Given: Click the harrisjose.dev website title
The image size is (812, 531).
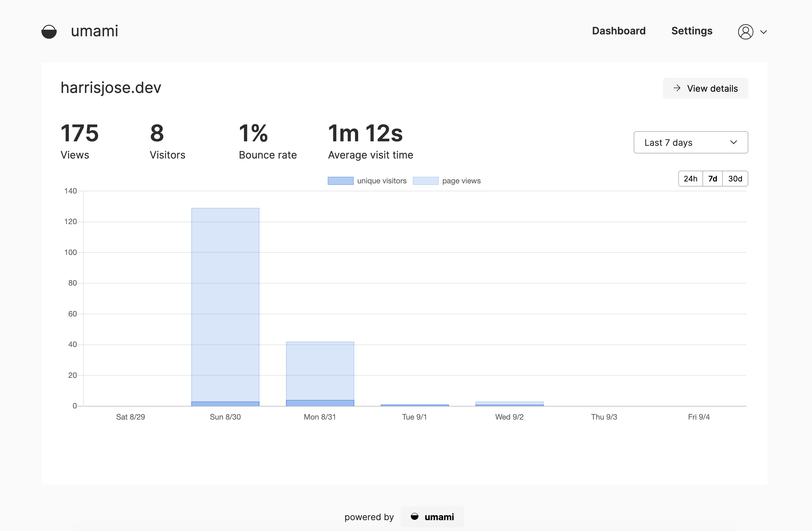Looking at the screenshot, I should pyautogui.click(x=111, y=88).
